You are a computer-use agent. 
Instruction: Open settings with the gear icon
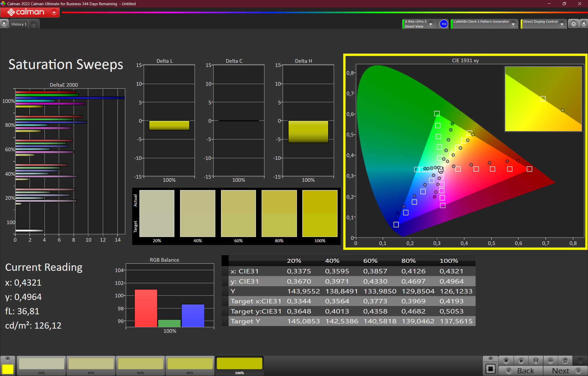pyautogui.click(x=574, y=24)
